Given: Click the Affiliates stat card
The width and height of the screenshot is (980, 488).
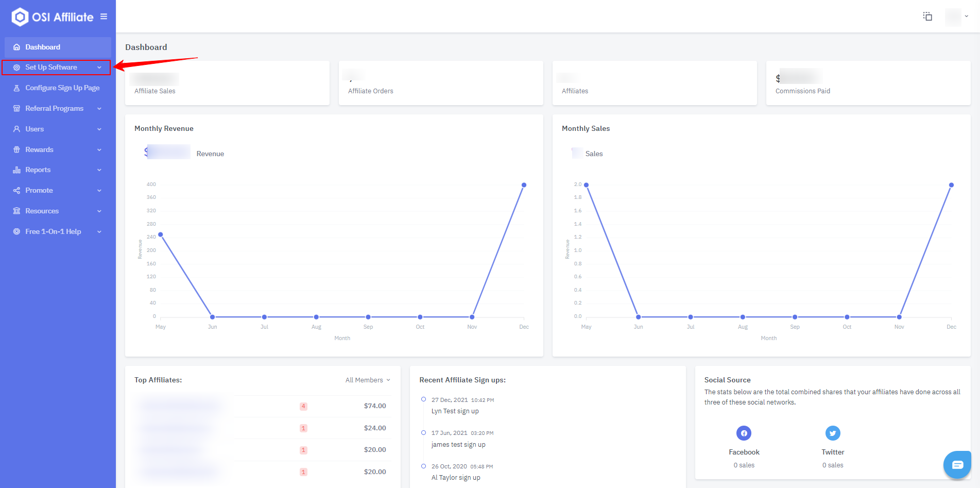Looking at the screenshot, I should 655,83.
